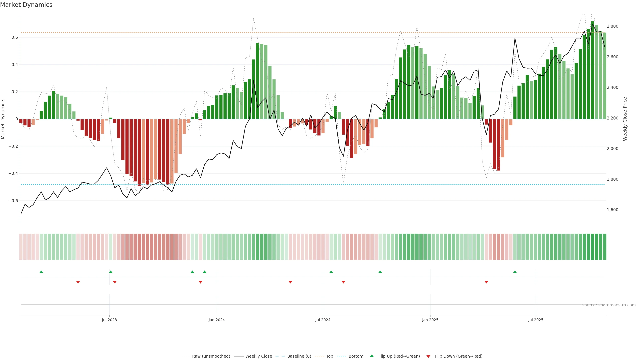Click the Market Dynamics chart title
This screenshot has height=362, width=644.
[x=26, y=5]
